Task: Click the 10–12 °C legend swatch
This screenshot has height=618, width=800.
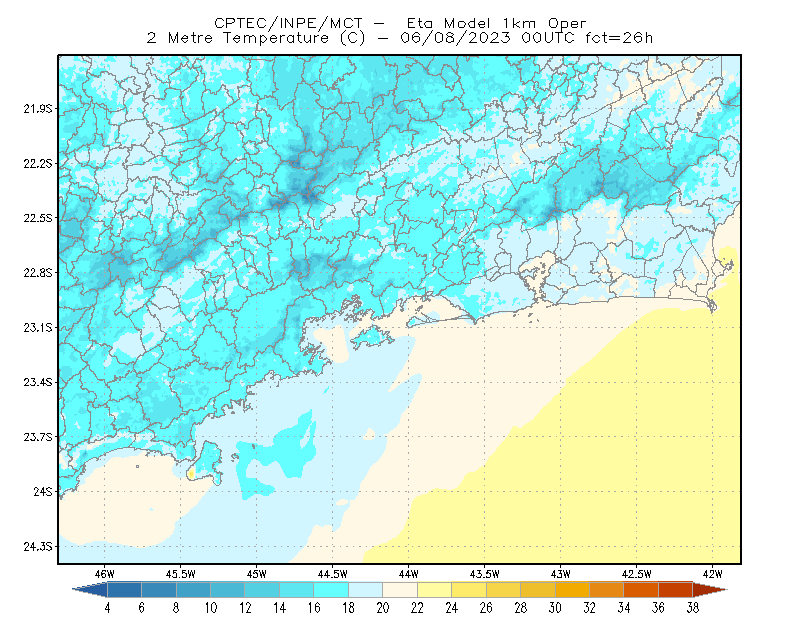Action: click(x=228, y=590)
